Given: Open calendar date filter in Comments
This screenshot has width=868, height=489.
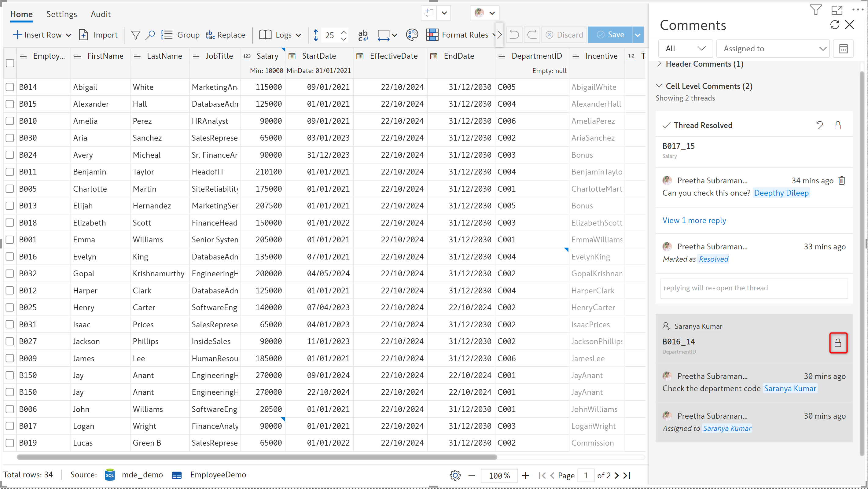Looking at the screenshot, I should 843,49.
